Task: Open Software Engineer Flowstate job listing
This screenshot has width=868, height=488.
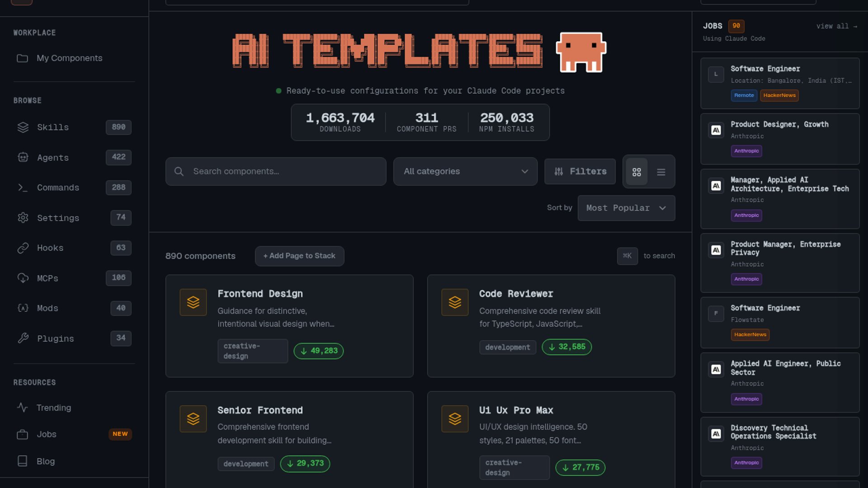Action: tap(780, 323)
